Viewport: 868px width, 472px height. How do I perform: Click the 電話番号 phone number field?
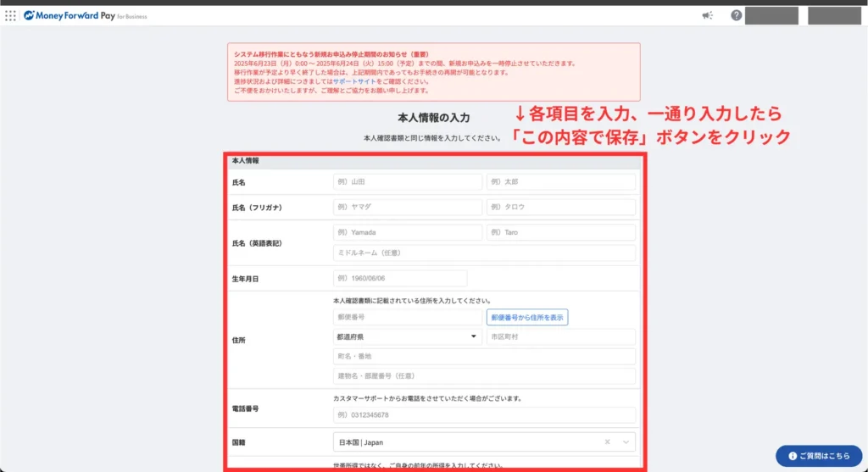(x=484, y=415)
